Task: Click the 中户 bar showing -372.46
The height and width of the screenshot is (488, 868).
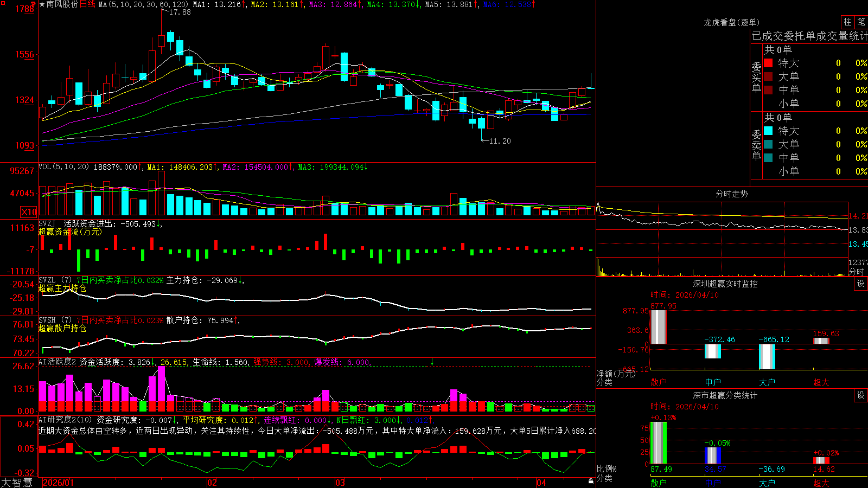Action: coord(713,351)
